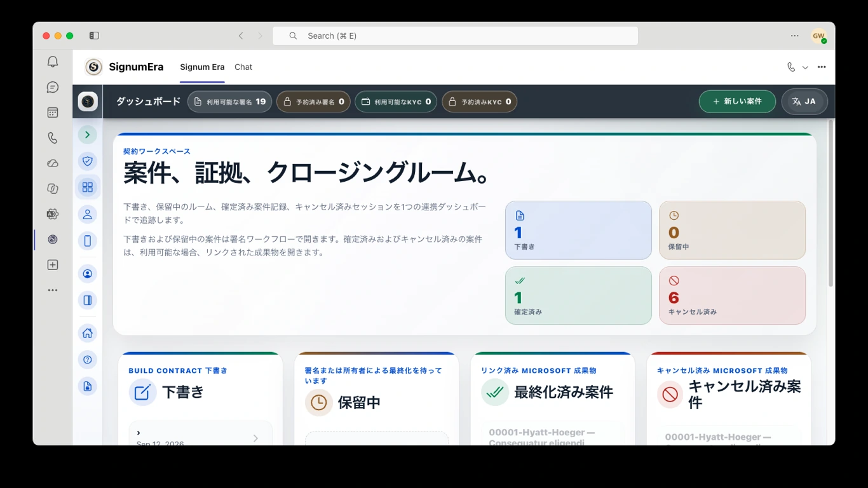The image size is (868, 488).
Task: Open Teams Activity bell icon
Action: coord(53,62)
